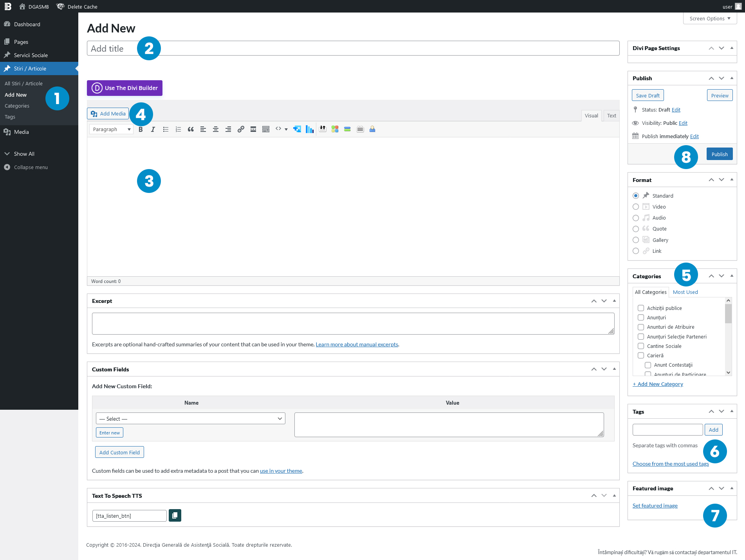The width and height of the screenshot is (745, 560).
Task: Toggle the Custom Fields panel
Action: pyautogui.click(x=614, y=369)
